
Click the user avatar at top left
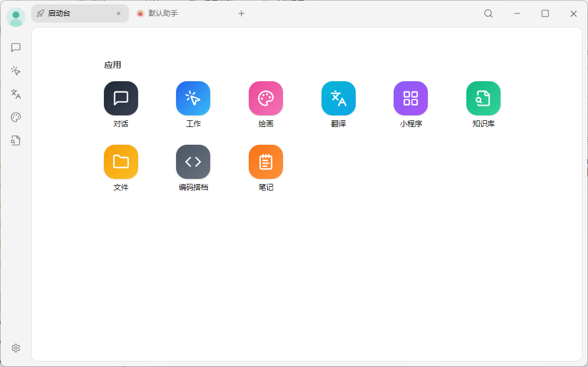16,17
